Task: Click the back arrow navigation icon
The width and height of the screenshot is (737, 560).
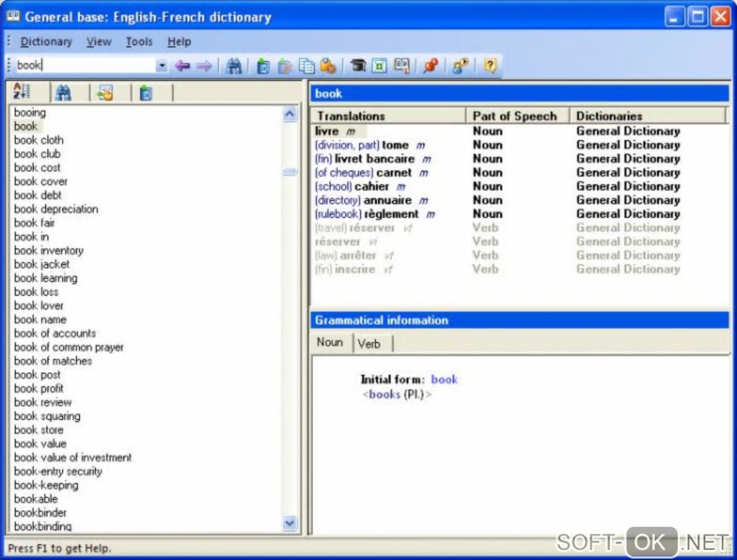Action: [182, 66]
